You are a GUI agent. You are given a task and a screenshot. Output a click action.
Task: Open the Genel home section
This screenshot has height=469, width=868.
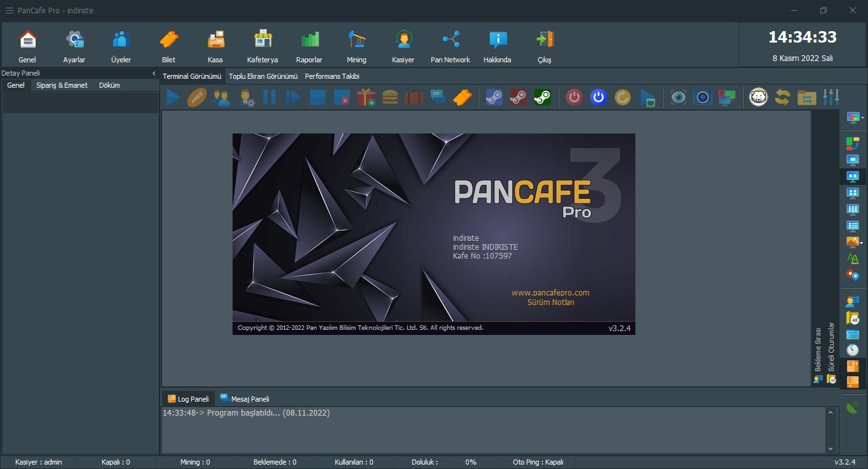coord(27,46)
